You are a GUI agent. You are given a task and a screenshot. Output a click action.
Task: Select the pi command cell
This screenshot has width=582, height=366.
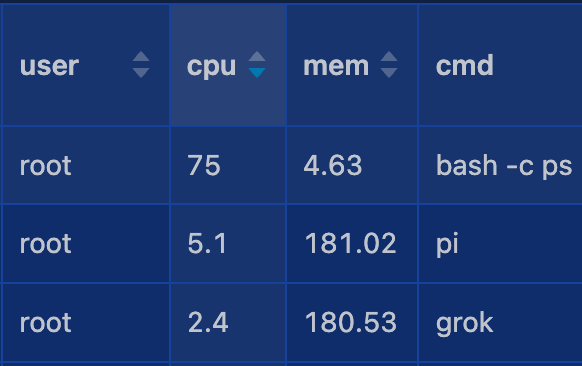pos(500,244)
